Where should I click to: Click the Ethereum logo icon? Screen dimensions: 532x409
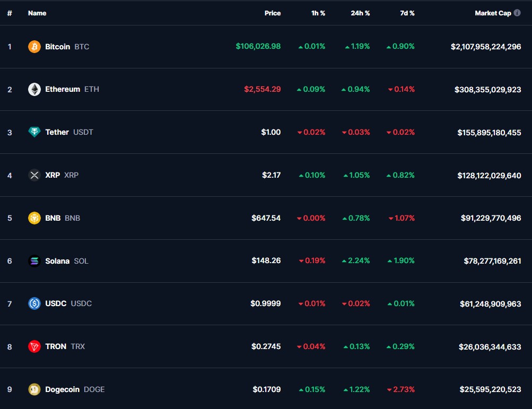pyautogui.click(x=34, y=89)
